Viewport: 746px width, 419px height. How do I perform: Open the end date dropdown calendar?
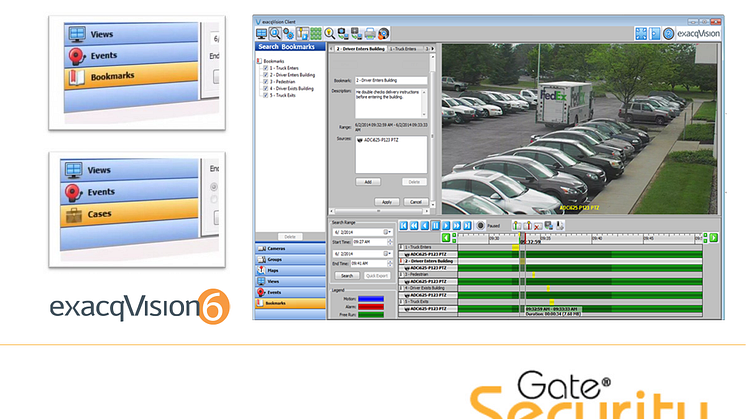[387, 253]
